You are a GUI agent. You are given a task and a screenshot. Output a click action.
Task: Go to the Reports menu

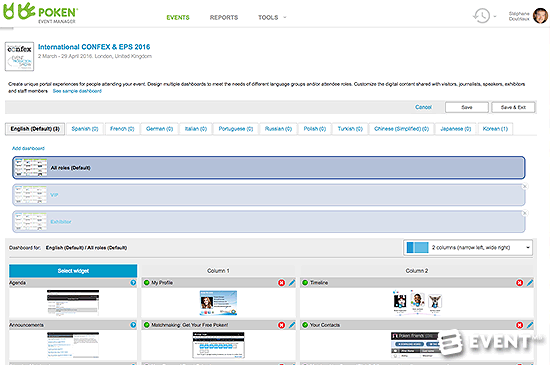(224, 17)
